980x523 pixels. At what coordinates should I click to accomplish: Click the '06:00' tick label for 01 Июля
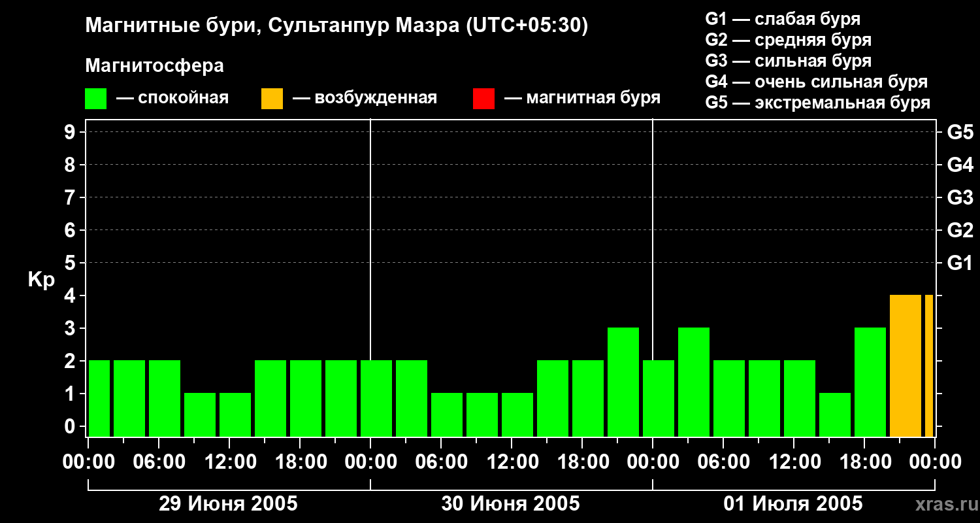[x=723, y=462]
